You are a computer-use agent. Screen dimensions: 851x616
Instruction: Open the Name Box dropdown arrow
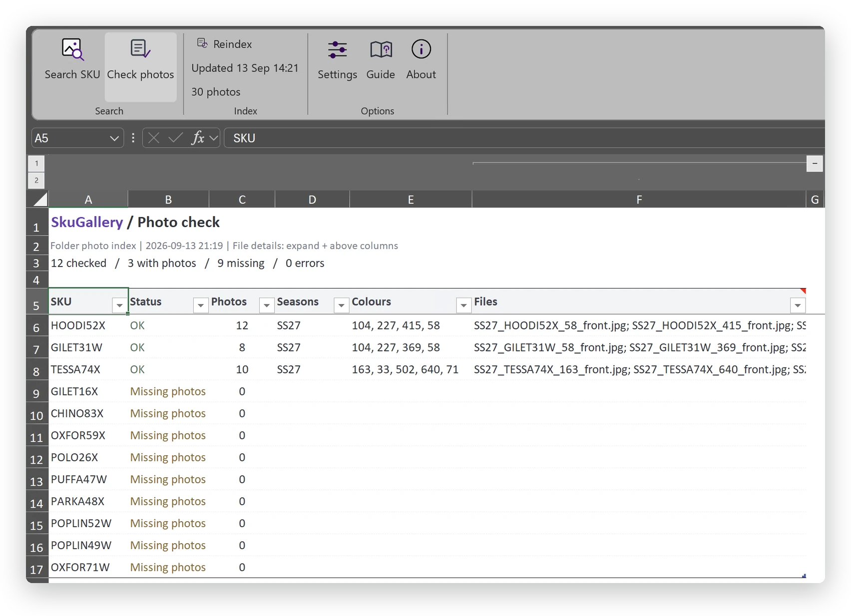pos(114,138)
